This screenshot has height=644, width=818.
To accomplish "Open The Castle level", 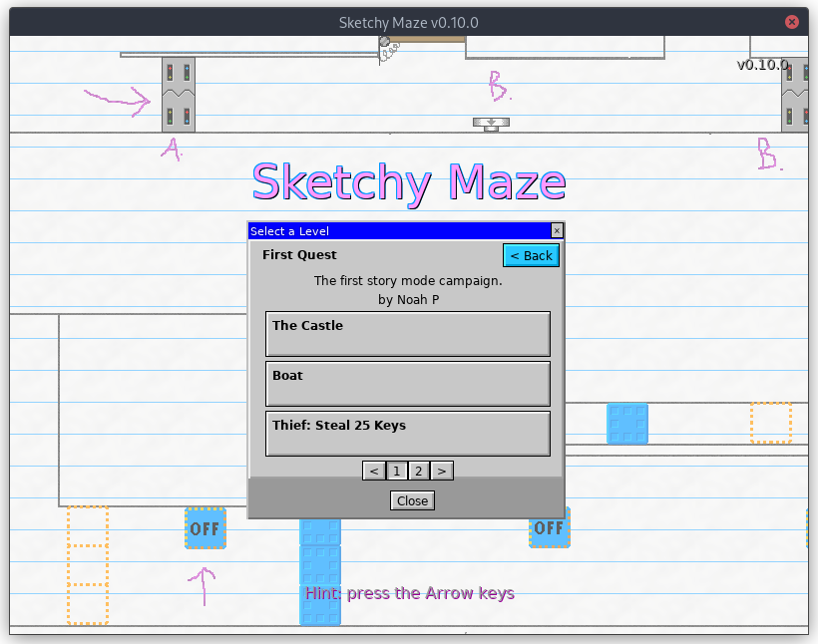I will click(407, 333).
